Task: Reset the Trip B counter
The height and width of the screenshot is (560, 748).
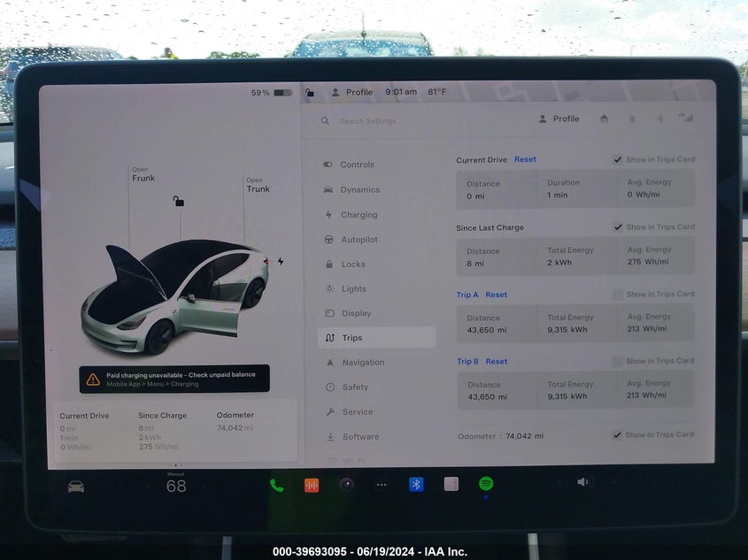Action: 497,361
